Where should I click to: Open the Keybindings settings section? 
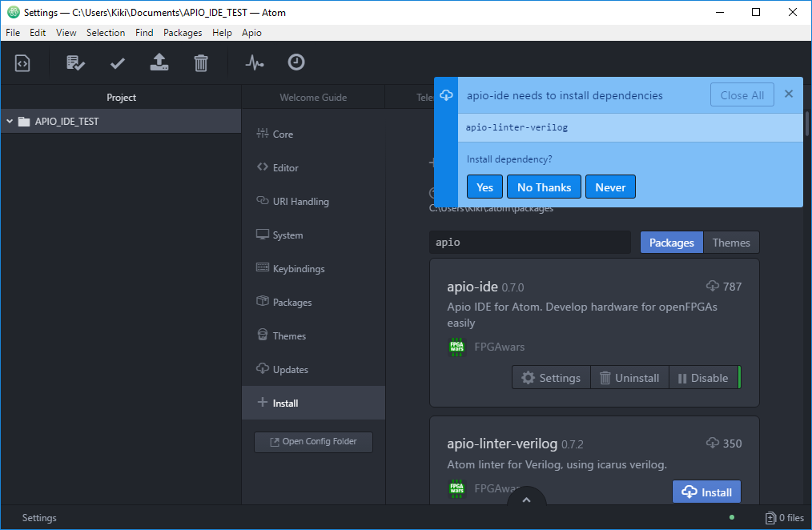coord(298,269)
